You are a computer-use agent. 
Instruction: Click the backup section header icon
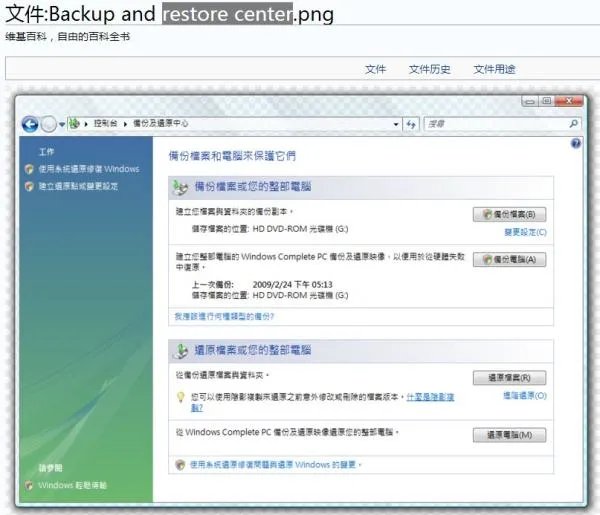coord(180,187)
